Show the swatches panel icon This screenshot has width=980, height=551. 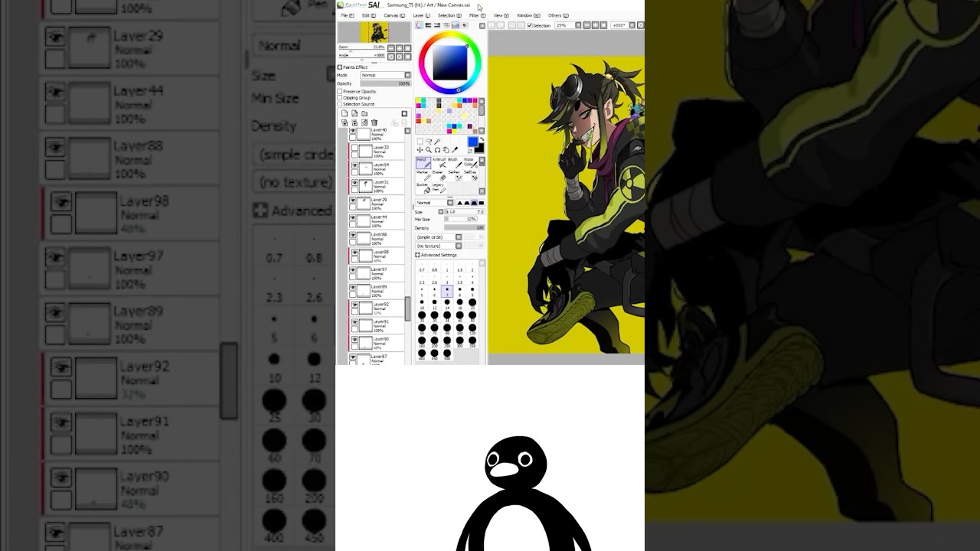tap(456, 25)
